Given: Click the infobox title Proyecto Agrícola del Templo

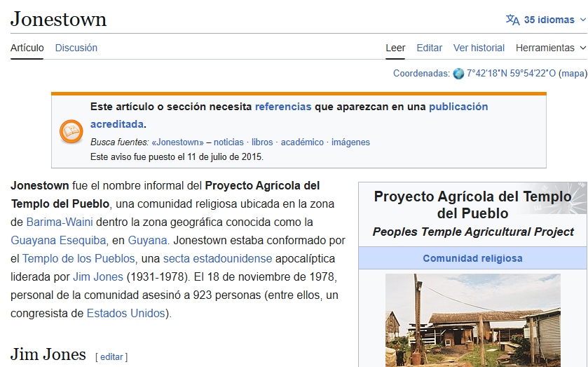Looking at the screenshot, I should point(472,205).
